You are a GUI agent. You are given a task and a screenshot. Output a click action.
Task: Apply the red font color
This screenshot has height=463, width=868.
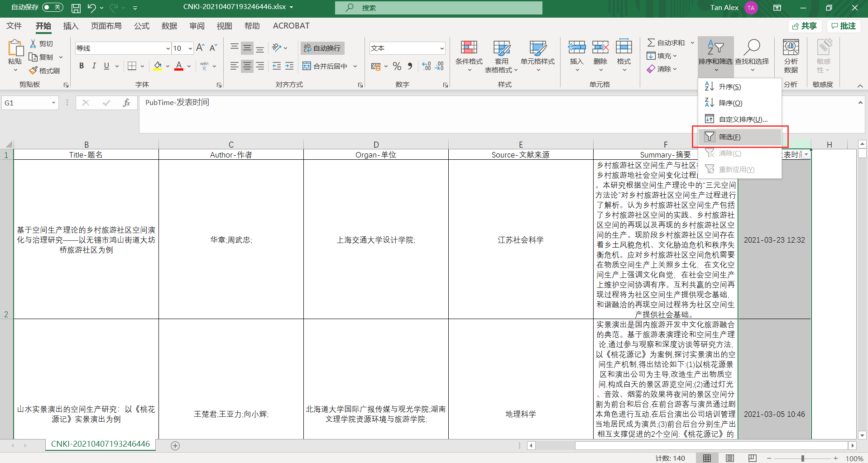tap(179, 66)
